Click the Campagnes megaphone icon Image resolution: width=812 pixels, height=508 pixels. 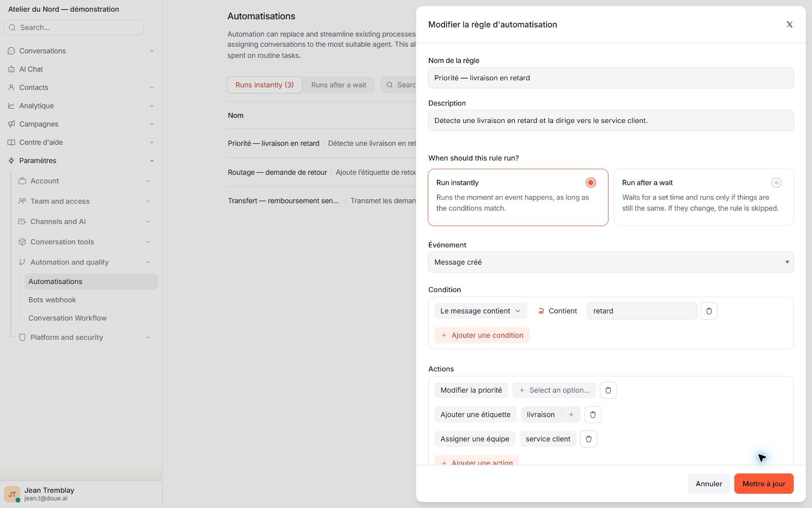pos(11,124)
